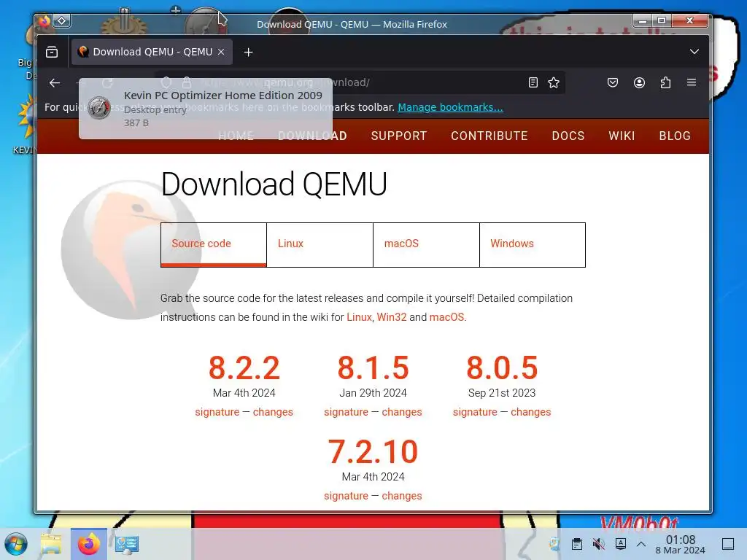The height and width of the screenshot is (560, 747).
Task: Click the muted volume tray icon
Action: pos(598,544)
